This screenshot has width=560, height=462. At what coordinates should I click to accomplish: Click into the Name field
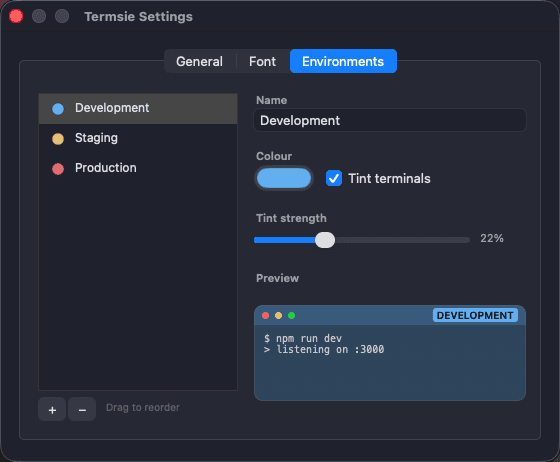pyautogui.click(x=390, y=120)
